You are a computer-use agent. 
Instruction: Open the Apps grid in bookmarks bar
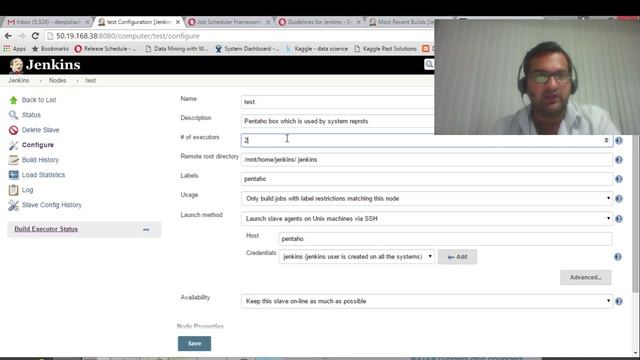(14, 49)
